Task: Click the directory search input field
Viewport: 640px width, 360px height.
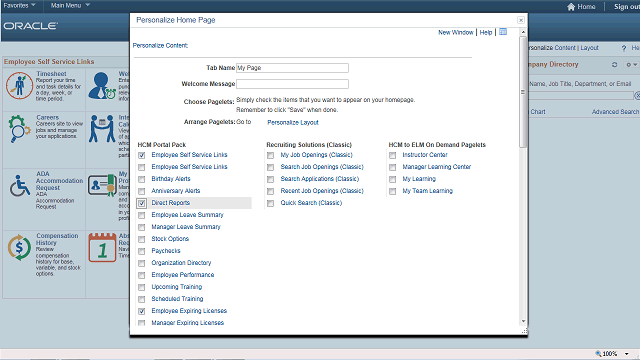Action: [581, 96]
